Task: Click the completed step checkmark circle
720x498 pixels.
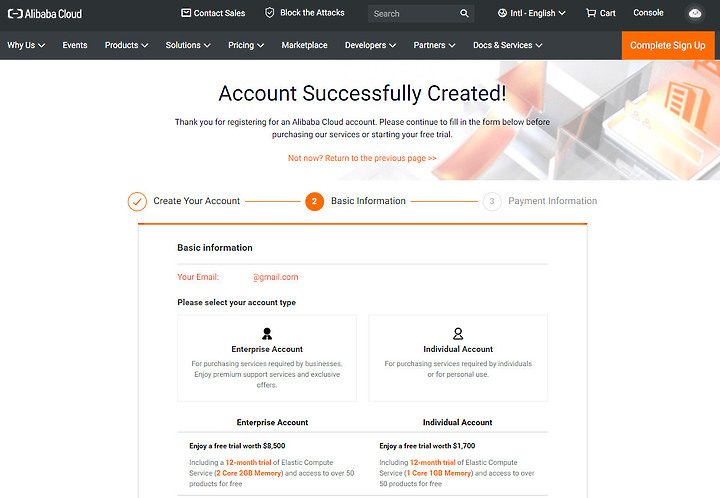Action: [x=137, y=201]
